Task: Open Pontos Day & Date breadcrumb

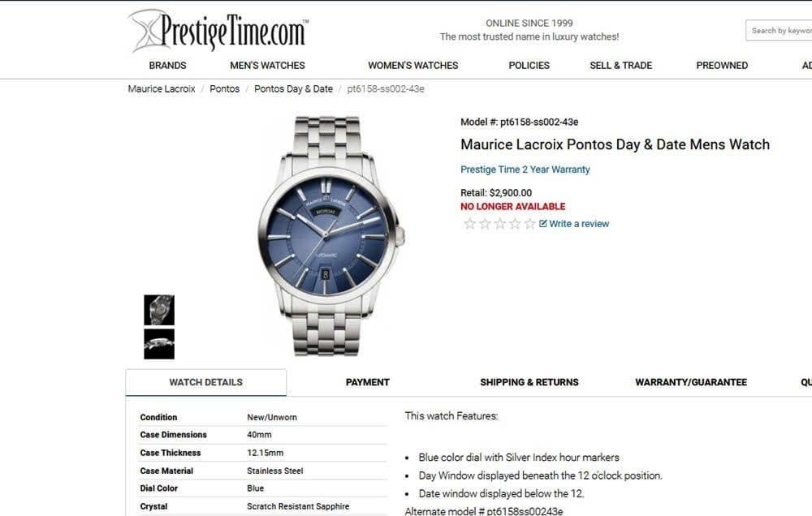Action: click(x=293, y=89)
